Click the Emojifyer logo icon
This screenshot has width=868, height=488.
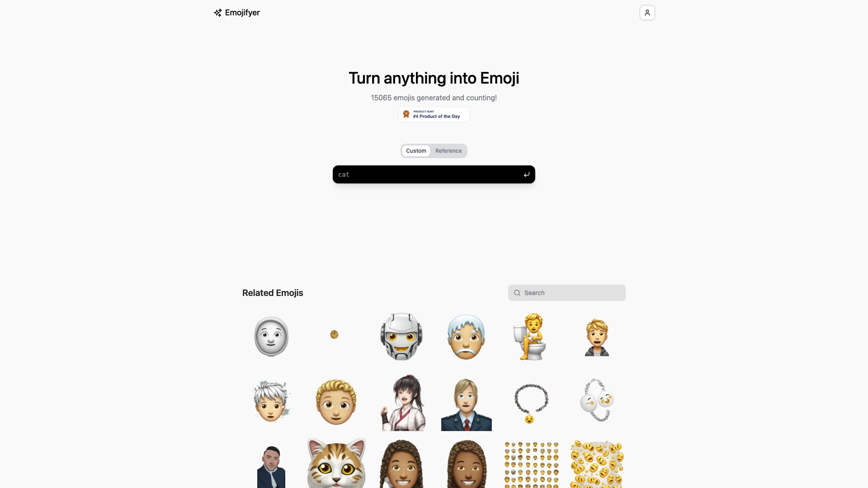coord(217,13)
